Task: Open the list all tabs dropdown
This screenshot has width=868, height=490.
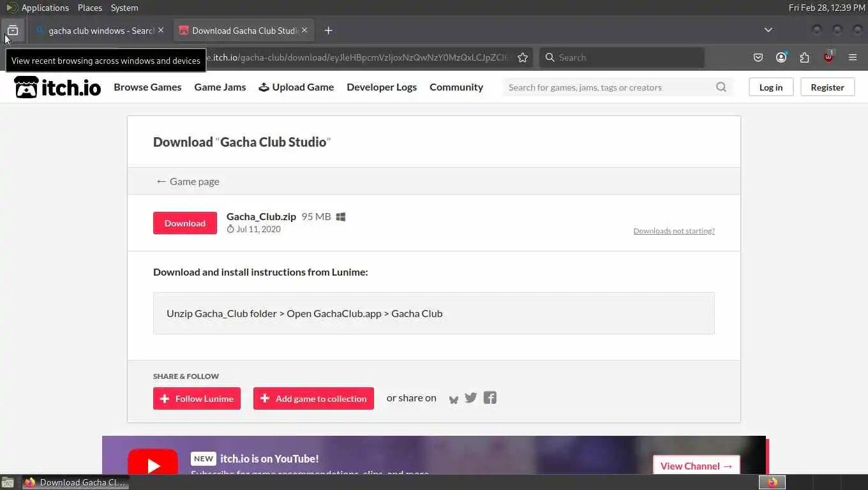Action: [768, 30]
